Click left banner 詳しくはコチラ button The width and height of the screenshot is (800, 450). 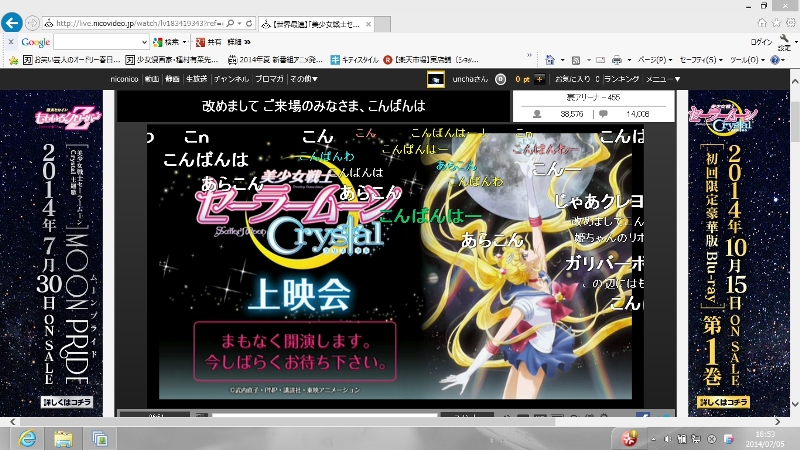pyautogui.click(x=67, y=402)
